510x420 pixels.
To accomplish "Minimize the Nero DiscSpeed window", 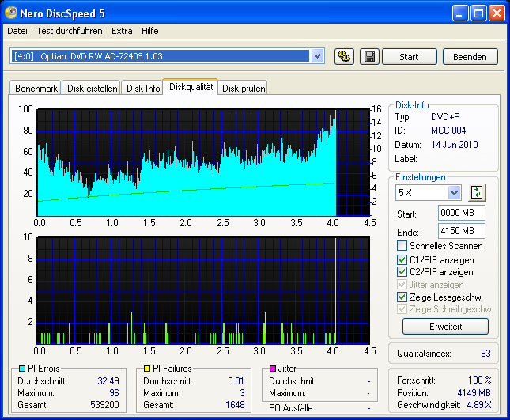I will pyautogui.click(x=459, y=13).
